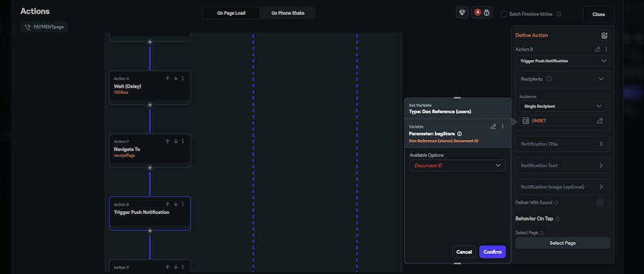
Task: Move Action 6 Wait (Delay) down
Action: click(x=175, y=78)
